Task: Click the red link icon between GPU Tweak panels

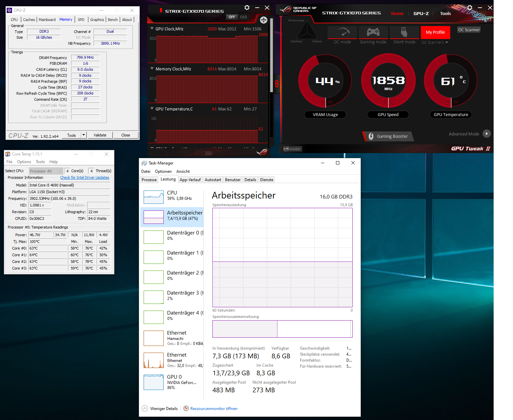Action: coord(277,83)
